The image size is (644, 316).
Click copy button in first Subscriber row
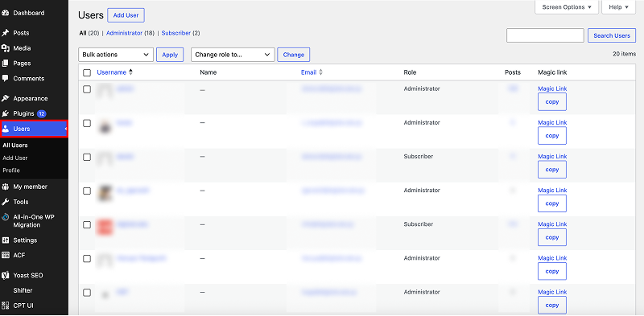(552, 170)
